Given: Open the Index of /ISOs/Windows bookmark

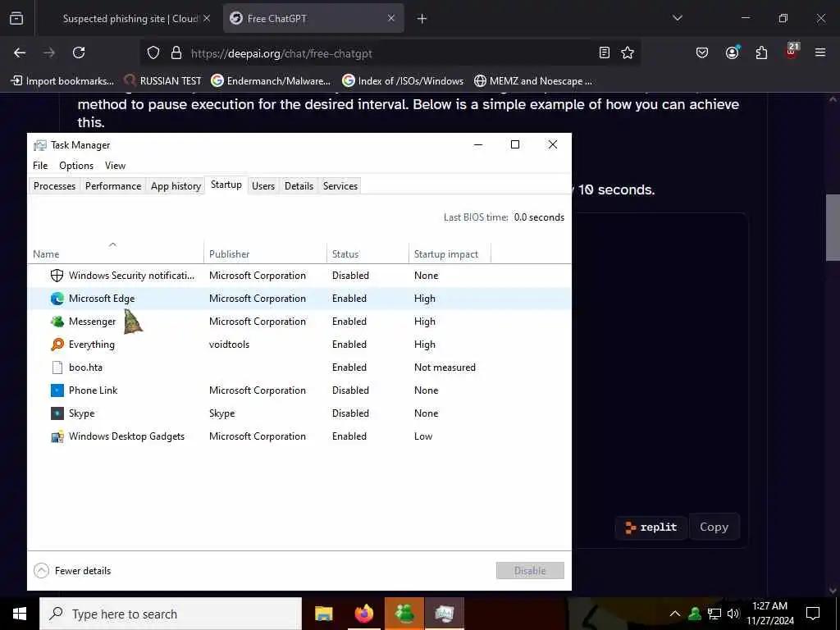Looking at the screenshot, I should (403, 81).
